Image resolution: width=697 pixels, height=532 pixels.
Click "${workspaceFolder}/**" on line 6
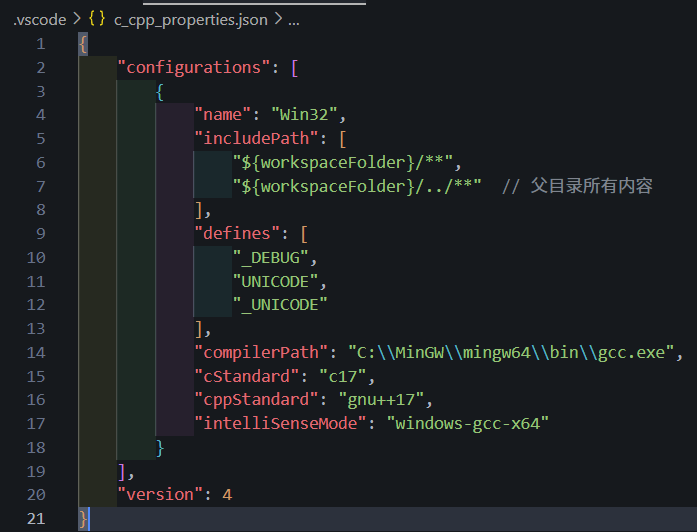click(343, 163)
